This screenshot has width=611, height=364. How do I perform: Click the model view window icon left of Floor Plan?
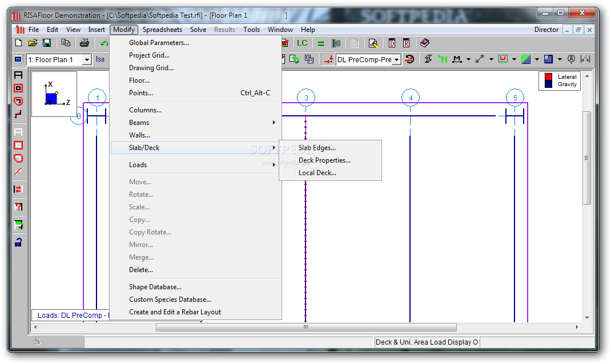click(x=18, y=59)
